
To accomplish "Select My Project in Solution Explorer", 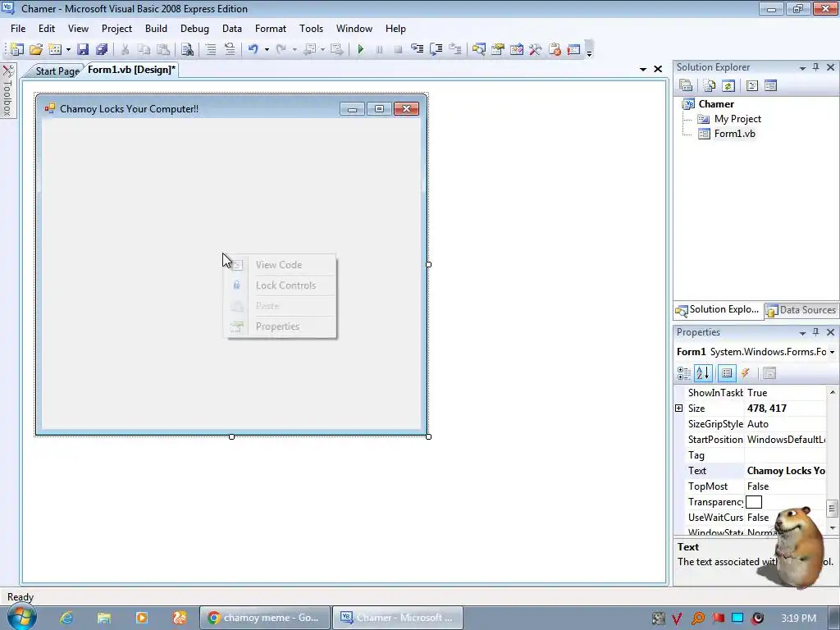I will pyautogui.click(x=737, y=119).
